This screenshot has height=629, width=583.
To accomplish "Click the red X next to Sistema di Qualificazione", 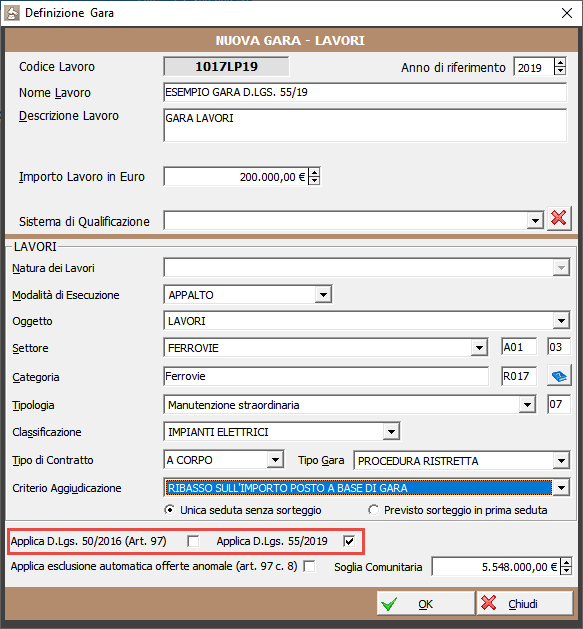I will [x=559, y=219].
